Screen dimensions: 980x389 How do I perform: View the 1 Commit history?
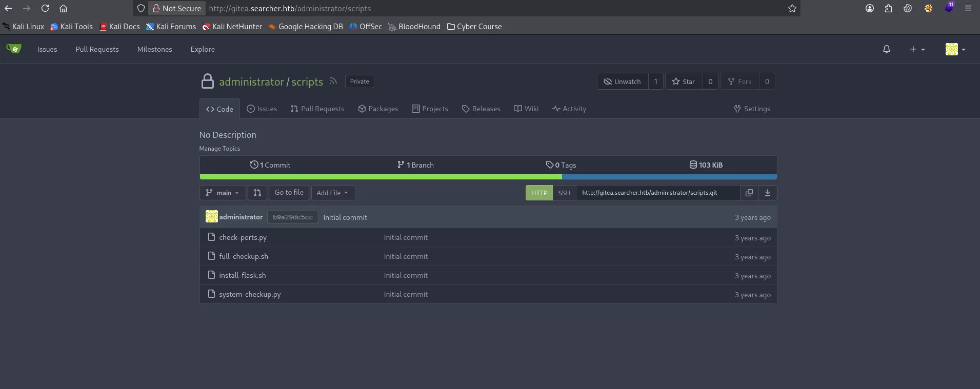pos(270,165)
